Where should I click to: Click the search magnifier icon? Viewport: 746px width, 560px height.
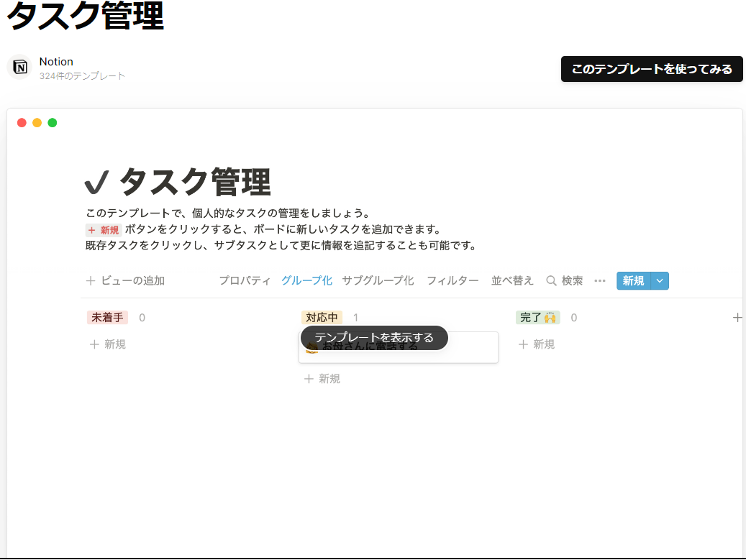pos(551,281)
